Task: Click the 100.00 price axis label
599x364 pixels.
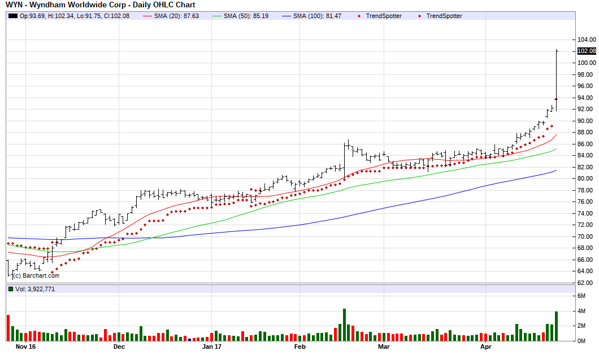Action: click(x=587, y=63)
